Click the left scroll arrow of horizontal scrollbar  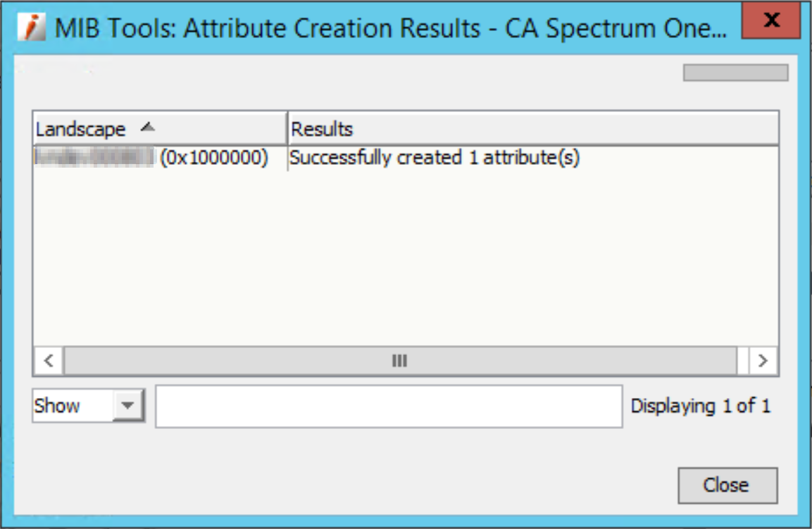coord(49,361)
